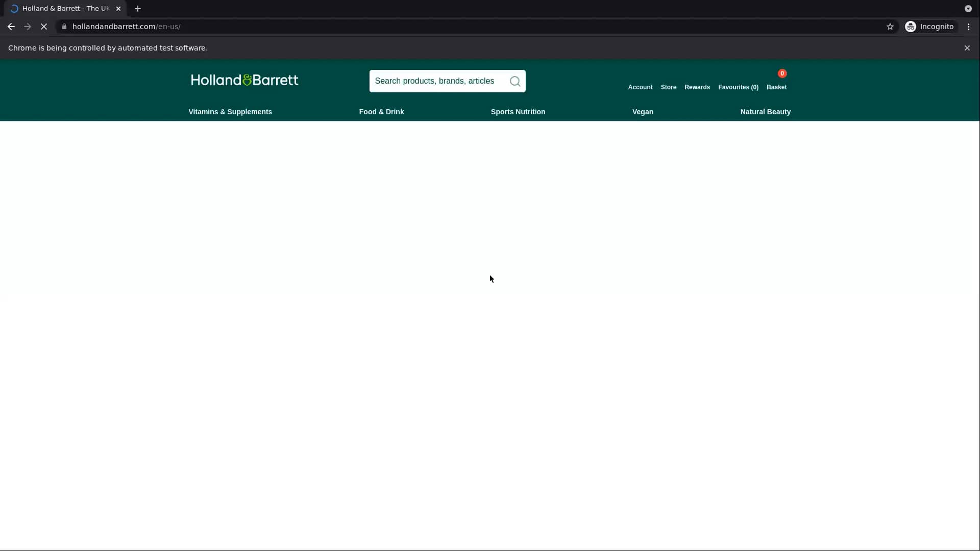Viewport: 980px width, 551px height.
Task: Click the search magnifier icon
Action: [x=515, y=81]
